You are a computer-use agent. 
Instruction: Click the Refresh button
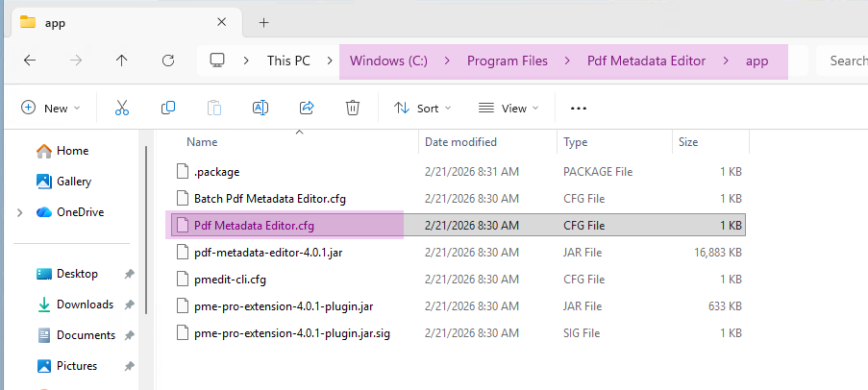[x=168, y=61]
